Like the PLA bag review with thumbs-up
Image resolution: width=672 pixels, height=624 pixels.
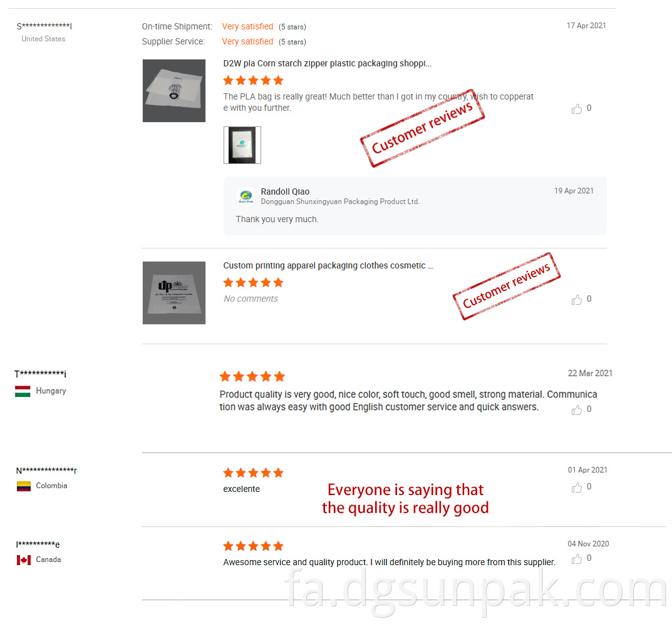[576, 109]
